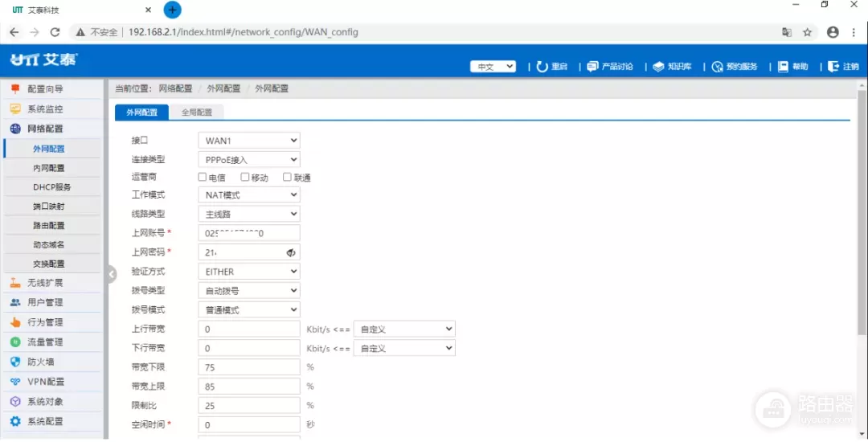The height and width of the screenshot is (442, 868).
Task: Collapse the sidebar with arrow handle
Action: pyautogui.click(x=112, y=275)
